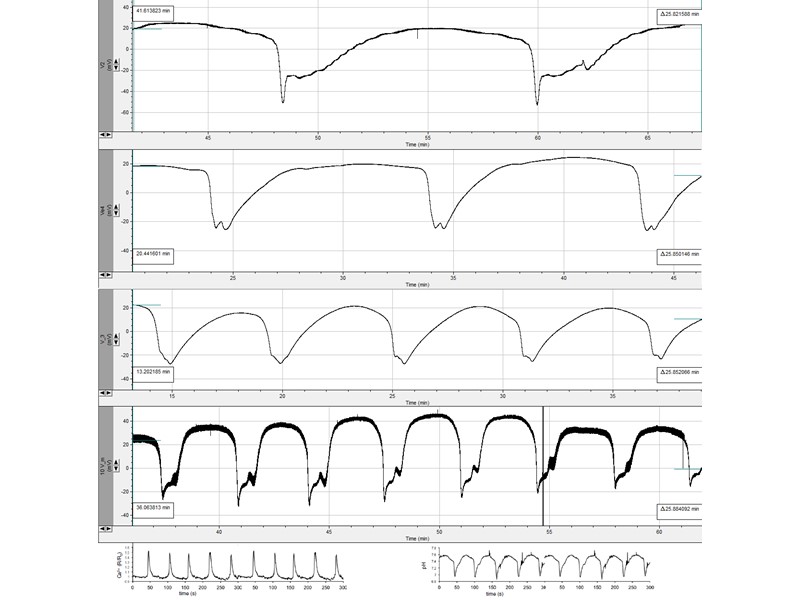Click the 13.202185 min timestamp box
This screenshot has height=600, width=800.
(x=153, y=372)
